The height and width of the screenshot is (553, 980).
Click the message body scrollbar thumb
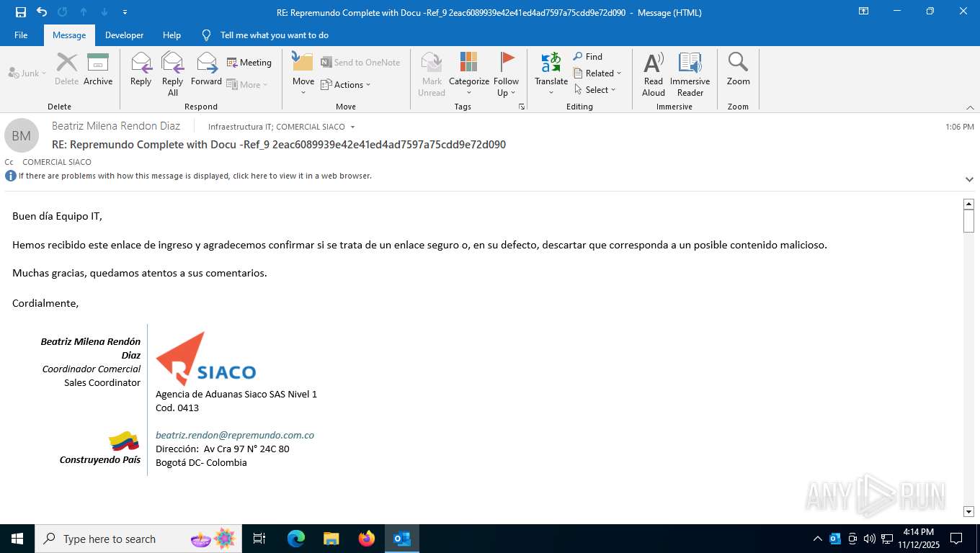coord(968,221)
